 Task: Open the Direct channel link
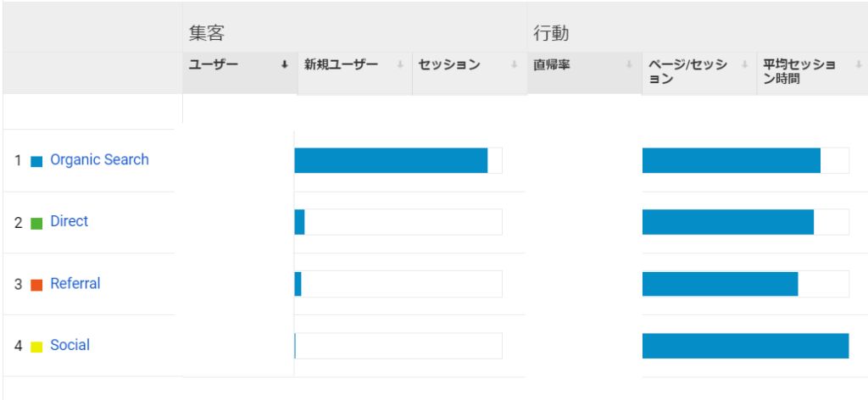click(70, 221)
